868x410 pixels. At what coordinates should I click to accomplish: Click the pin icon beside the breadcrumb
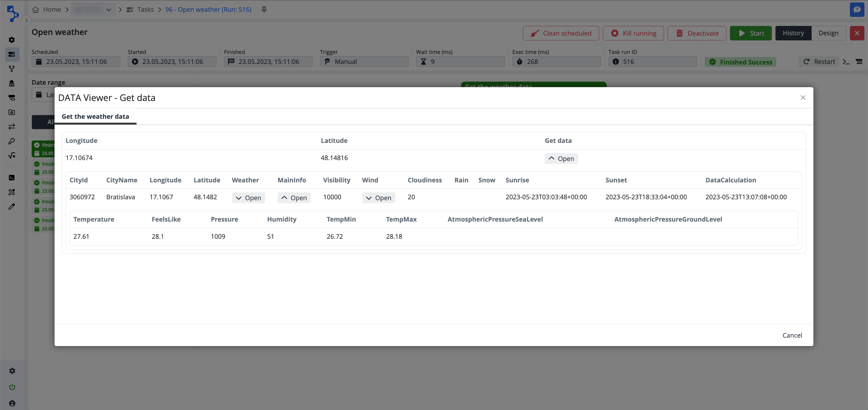point(264,9)
